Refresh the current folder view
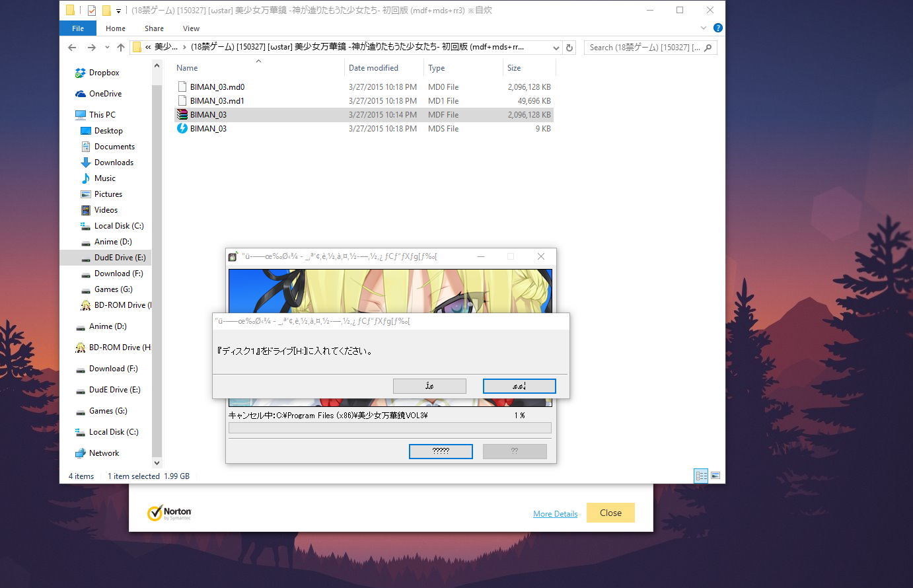 [x=569, y=48]
